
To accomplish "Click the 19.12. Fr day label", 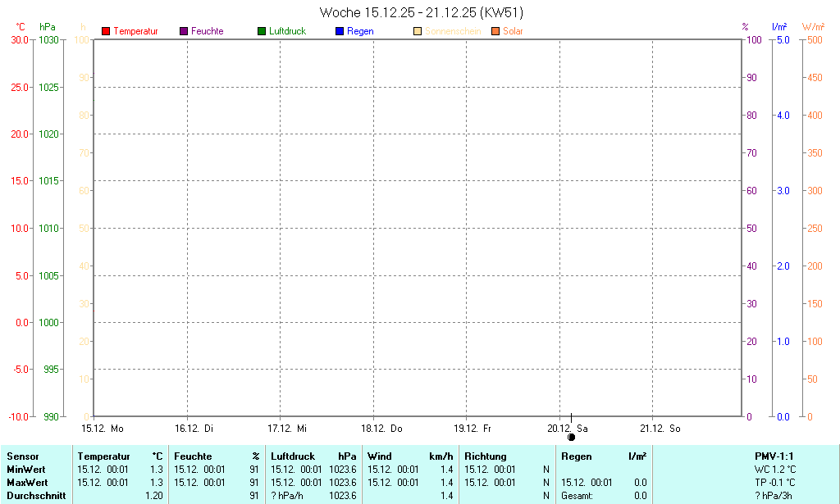I will click(x=473, y=429).
